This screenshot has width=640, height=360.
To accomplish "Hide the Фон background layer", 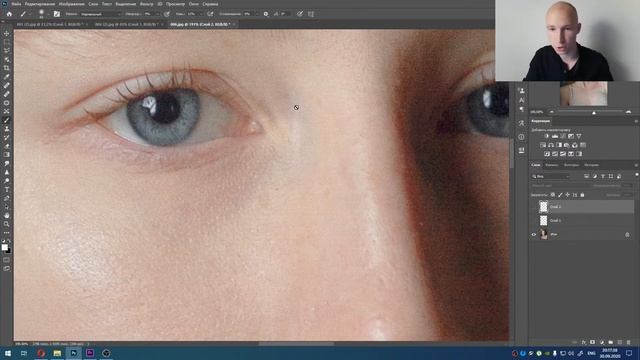I will pyautogui.click(x=533, y=234).
